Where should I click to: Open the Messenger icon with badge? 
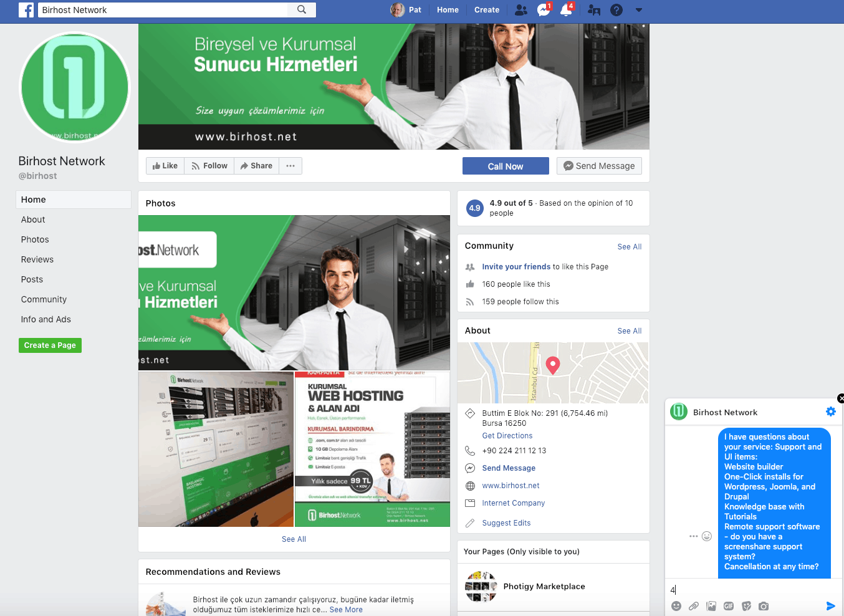[x=544, y=10]
